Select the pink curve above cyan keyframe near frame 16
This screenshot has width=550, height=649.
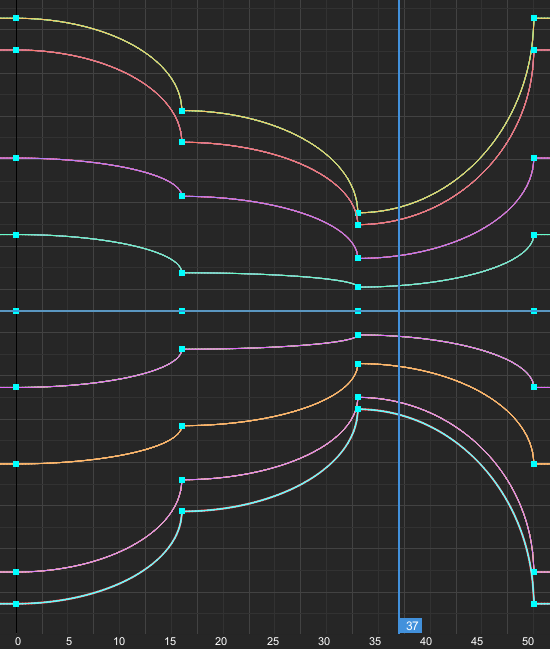[182, 480]
